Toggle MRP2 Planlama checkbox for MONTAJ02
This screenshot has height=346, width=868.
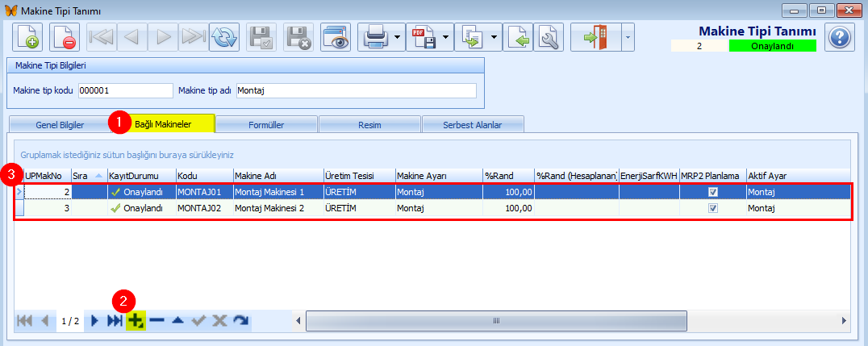[x=712, y=208]
